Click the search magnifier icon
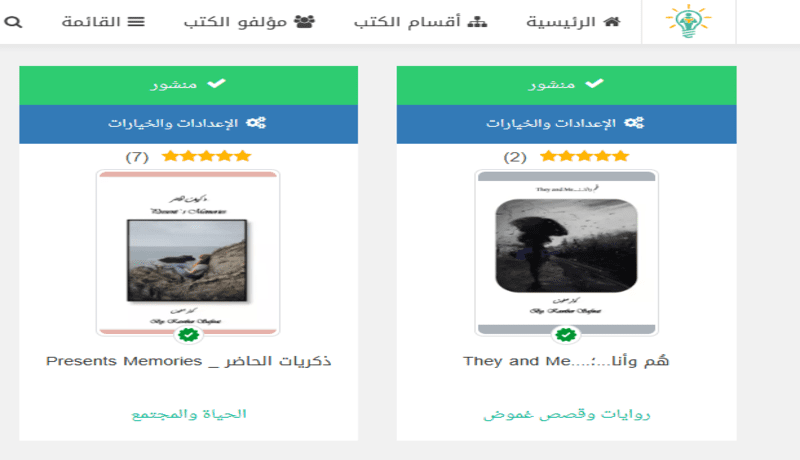Screen dimensions: 800x460 pos(13,22)
